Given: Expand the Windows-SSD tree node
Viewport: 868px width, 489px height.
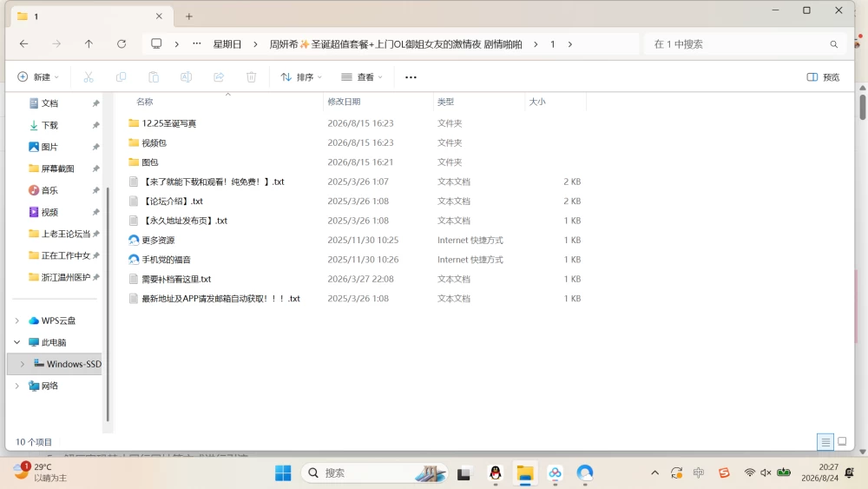Looking at the screenshot, I should 23,364.
